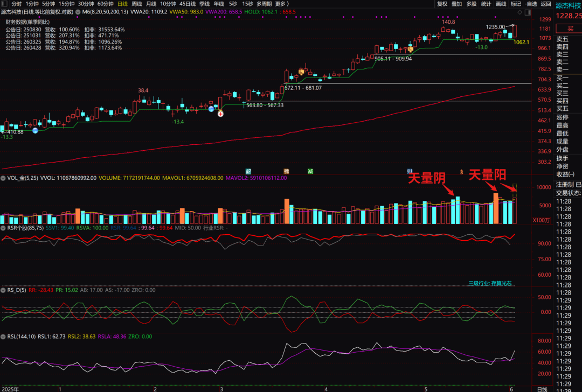Select the 45日线 period tab

tap(187, 4)
